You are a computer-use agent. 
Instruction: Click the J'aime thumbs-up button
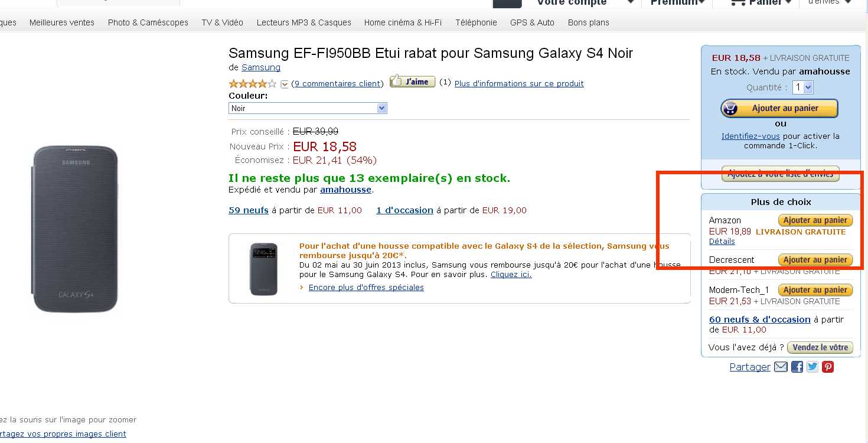pyautogui.click(x=412, y=82)
